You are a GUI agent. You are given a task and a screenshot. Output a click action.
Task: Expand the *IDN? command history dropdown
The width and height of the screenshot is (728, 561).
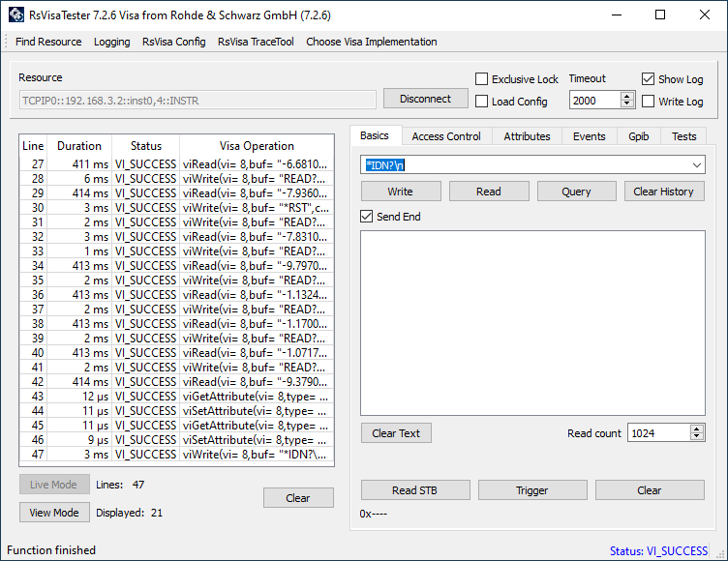coord(696,165)
